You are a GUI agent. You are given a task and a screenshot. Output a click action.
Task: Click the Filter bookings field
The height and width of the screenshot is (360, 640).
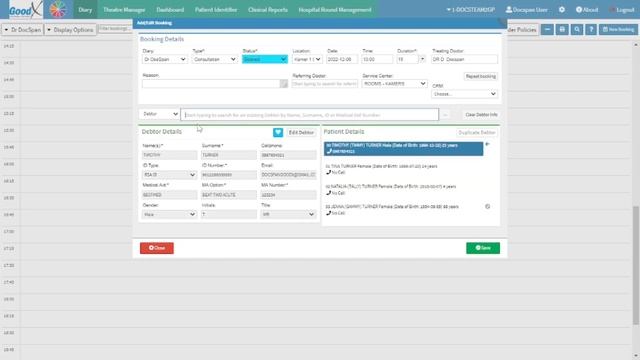[x=115, y=29]
